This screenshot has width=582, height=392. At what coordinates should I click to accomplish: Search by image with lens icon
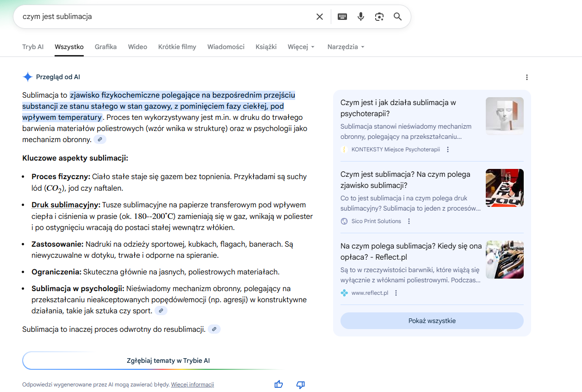(379, 17)
